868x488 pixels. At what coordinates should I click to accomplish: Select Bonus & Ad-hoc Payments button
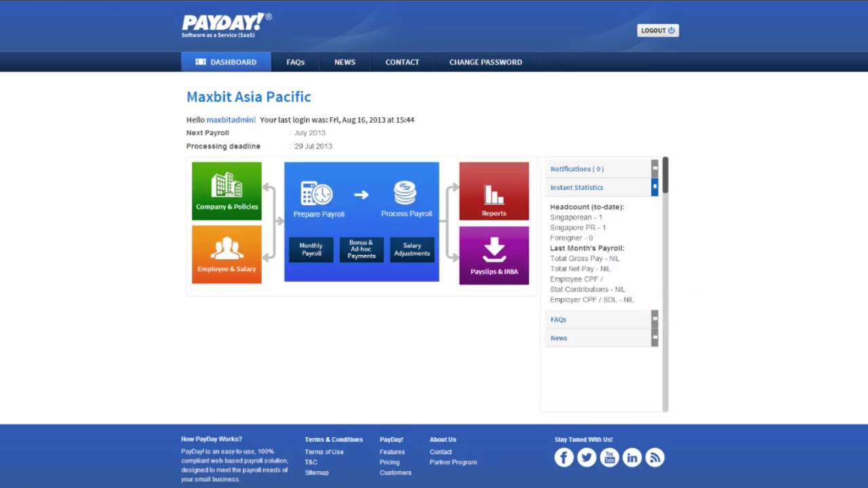(x=361, y=249)
